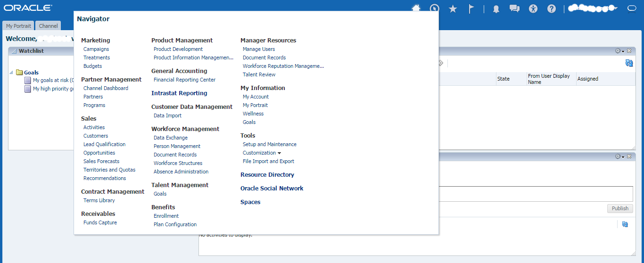
Task: Click refresh icon below the Publish button
Action: [x=625, y=224]
